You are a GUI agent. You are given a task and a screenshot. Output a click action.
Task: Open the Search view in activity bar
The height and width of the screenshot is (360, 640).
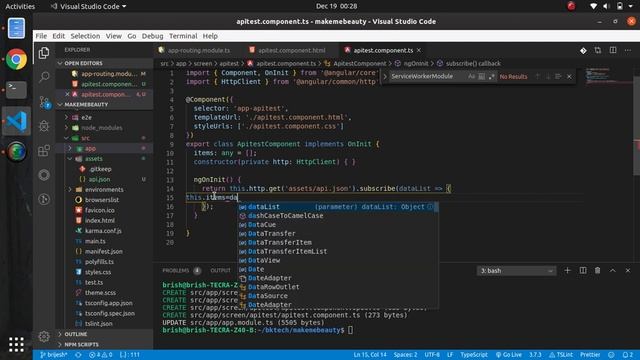coord(44,77)
